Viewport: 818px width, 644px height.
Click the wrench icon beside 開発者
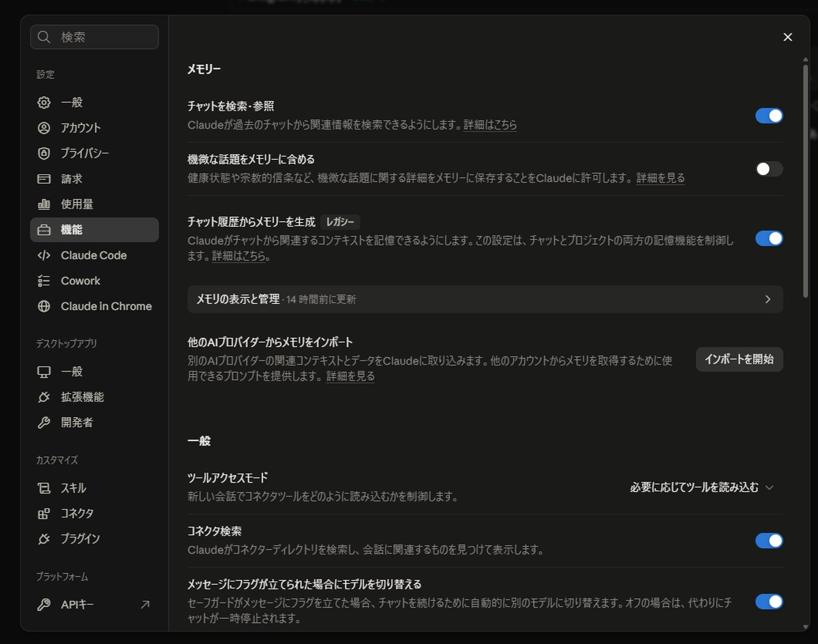pos(44,423)
